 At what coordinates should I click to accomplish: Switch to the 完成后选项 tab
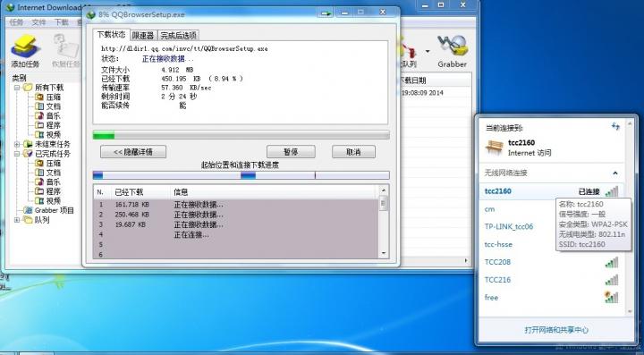click(x=178, y=36)
